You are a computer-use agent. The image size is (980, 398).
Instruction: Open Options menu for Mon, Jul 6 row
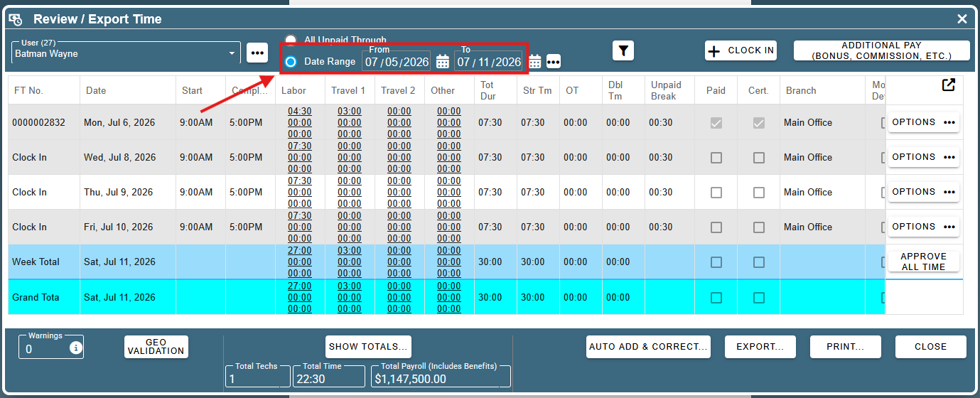pyautogui.click(x=924, y=122)
